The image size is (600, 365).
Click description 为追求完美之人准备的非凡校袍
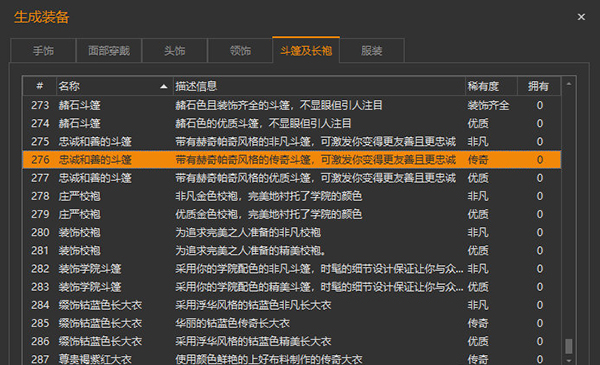pos(248,232)
